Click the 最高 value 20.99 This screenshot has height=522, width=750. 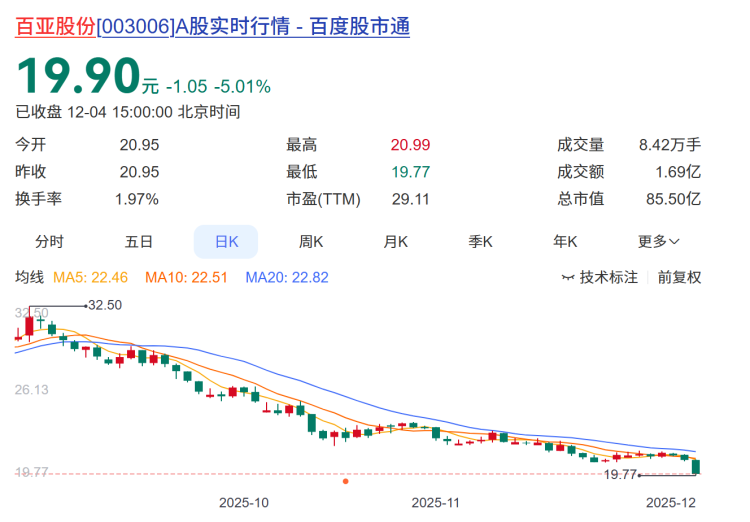pos(410,145)
